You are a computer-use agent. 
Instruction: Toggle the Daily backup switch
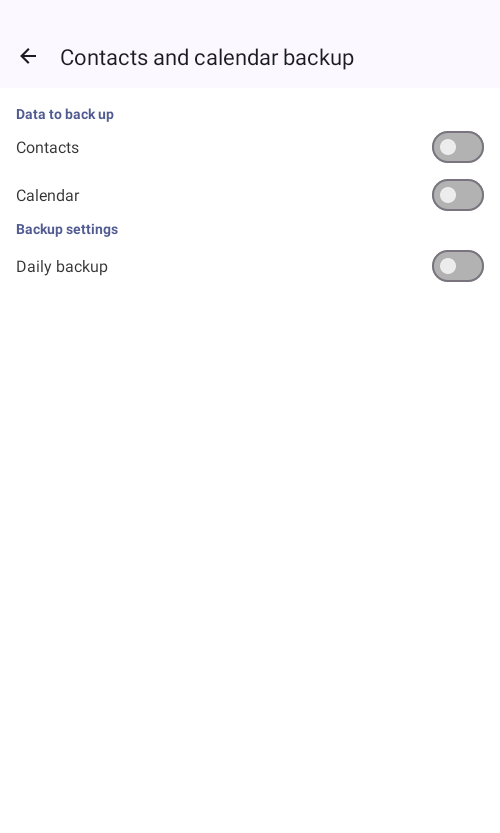(457, 266)
